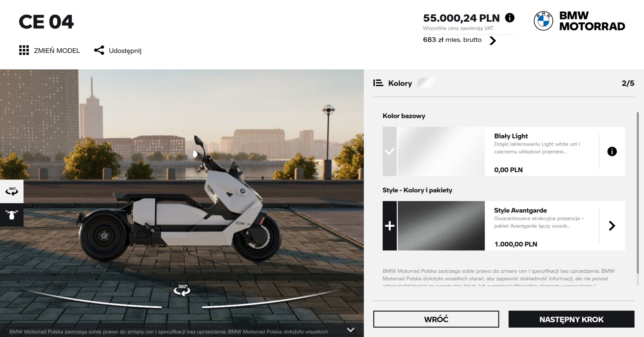Screen dimensions: 644x337
Task: Click the Style - Kolory i pakiety heading
Action: point(417,190)
